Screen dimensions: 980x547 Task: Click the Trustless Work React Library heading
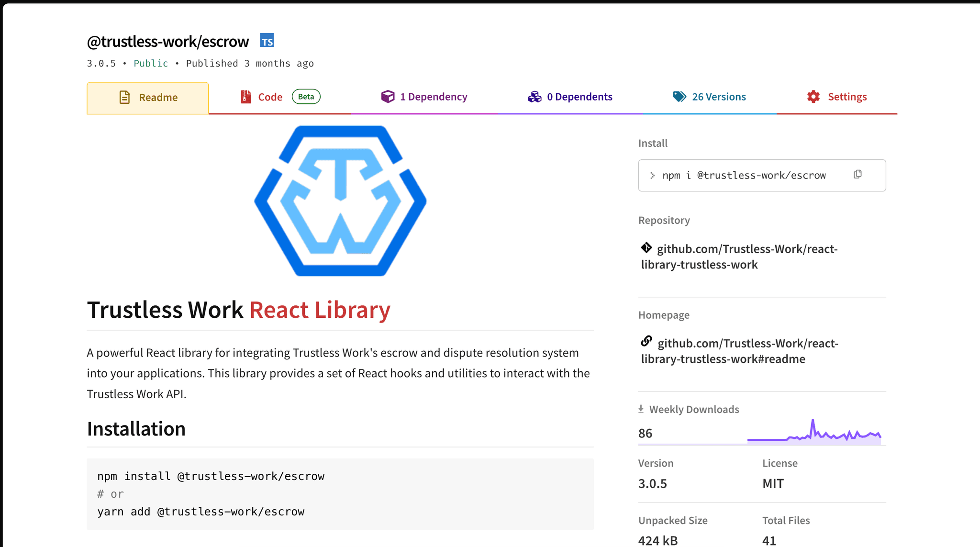coord(239,310)
